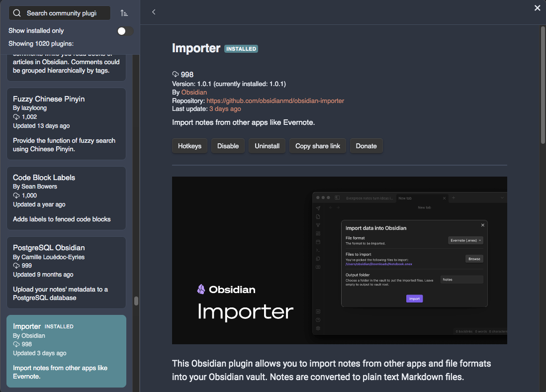Open Code Block Labels plugin details
The height and width of the screenshot is (392, 546).
66,198
